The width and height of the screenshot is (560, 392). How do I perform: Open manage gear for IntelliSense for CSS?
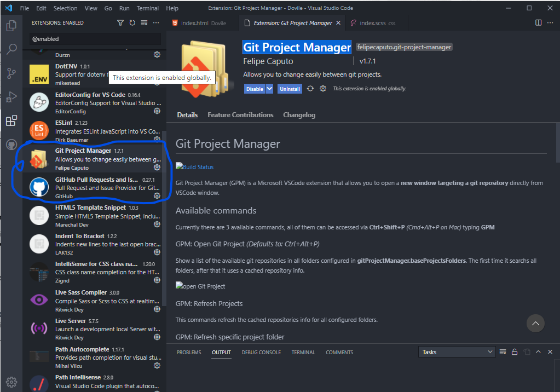coord(157,280)
